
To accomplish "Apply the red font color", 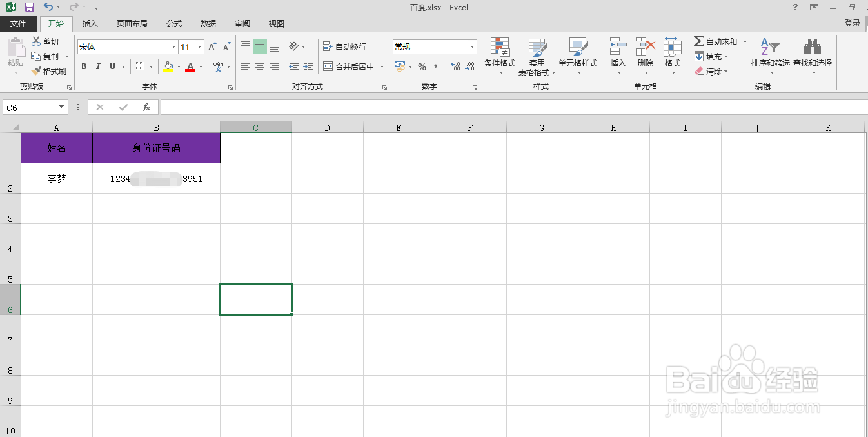I will 190,66.
